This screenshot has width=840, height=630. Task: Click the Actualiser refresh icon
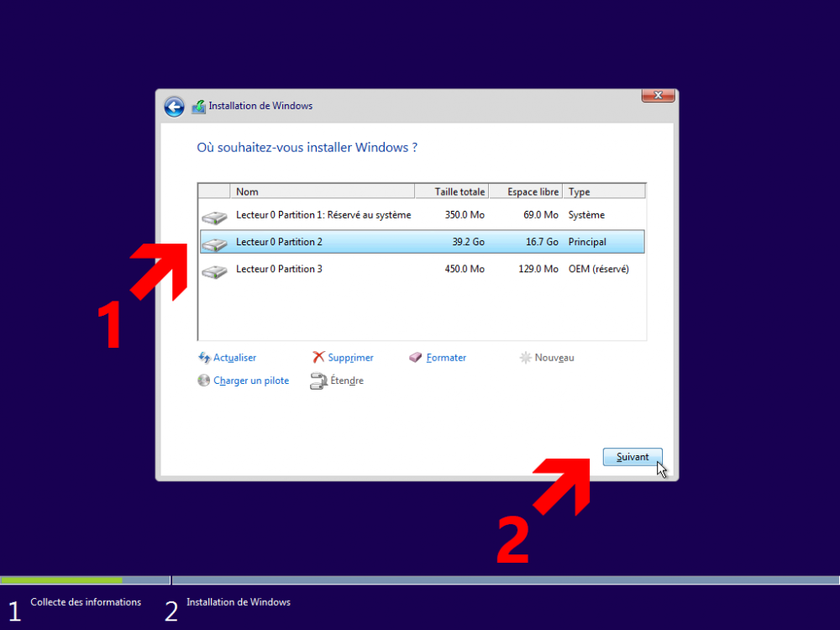204,357
